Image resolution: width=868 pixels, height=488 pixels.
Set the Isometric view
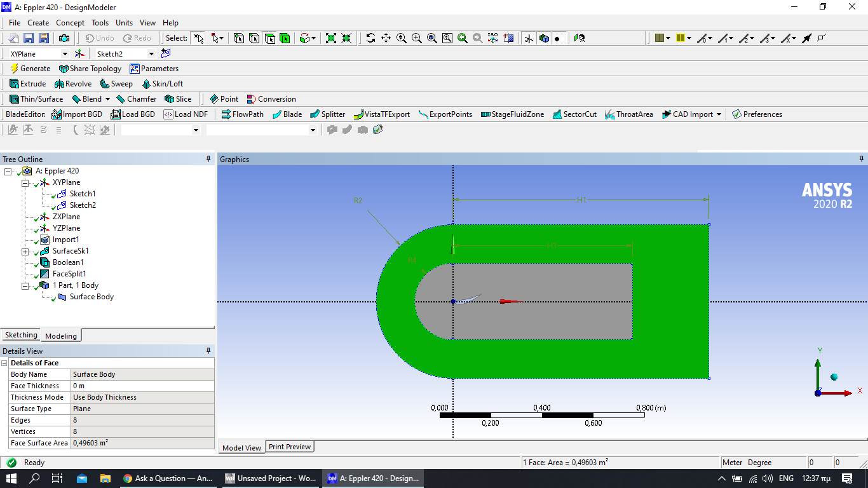[x=492, y=38]
